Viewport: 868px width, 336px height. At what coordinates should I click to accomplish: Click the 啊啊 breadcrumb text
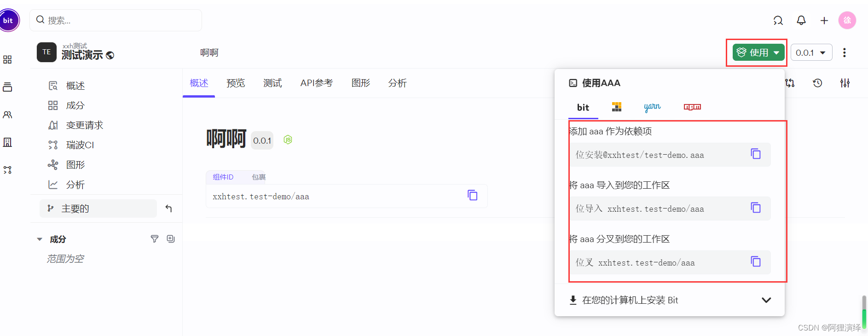click(x=209, y=52)
